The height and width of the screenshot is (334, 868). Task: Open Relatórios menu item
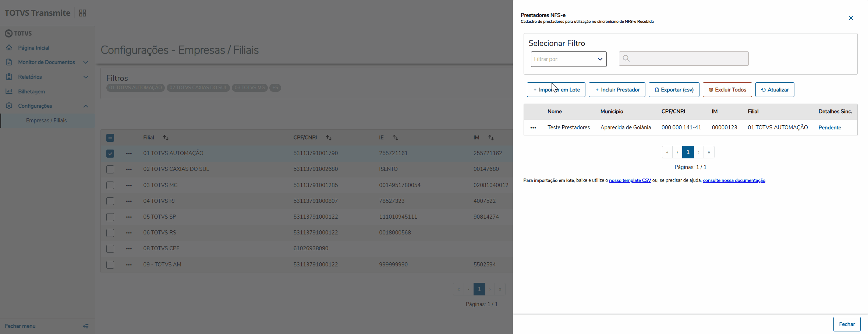(30, 77)
